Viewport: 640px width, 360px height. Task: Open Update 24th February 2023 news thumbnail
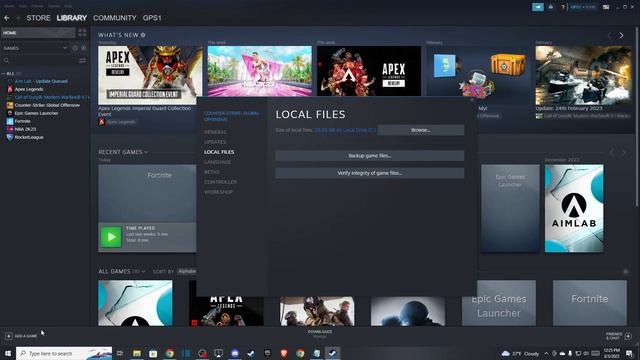[x=584, y=75]
